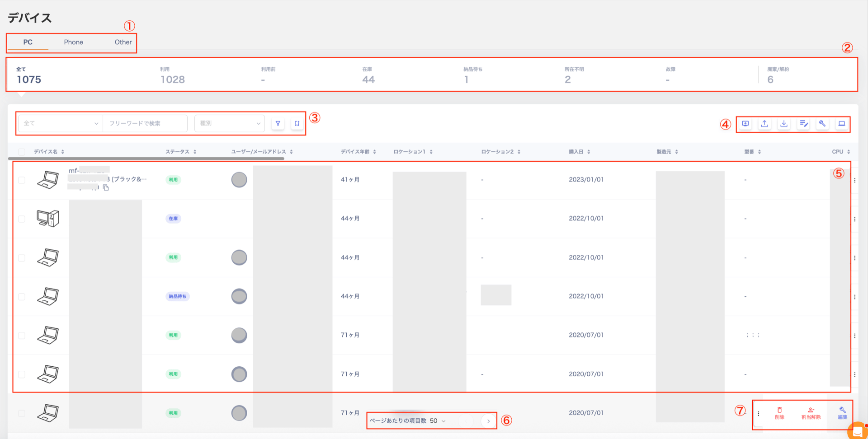Check the box for 利用 row dated 2022/10/01

(x=22, y=257)
